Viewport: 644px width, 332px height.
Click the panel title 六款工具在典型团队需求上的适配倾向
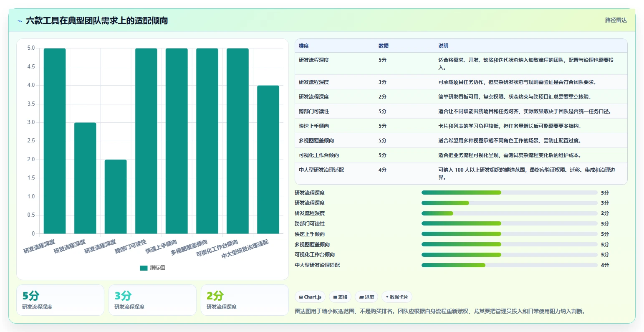pos(97,21)
